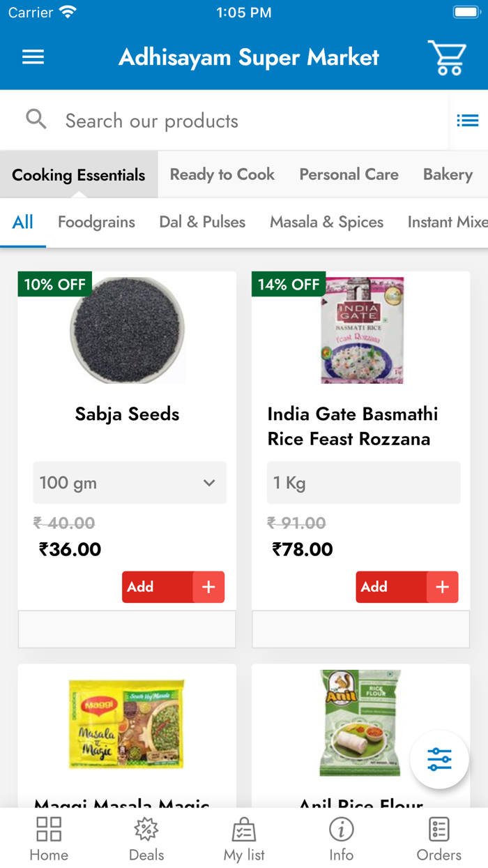
Task: Open the Deals section in bottom bar
Action: coord(146,837)
